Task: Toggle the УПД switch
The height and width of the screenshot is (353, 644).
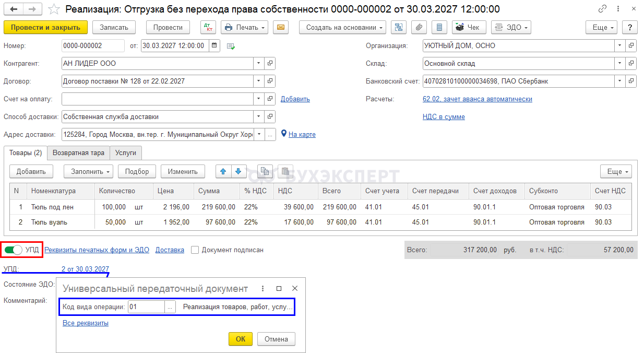Action: pos(14,250)
